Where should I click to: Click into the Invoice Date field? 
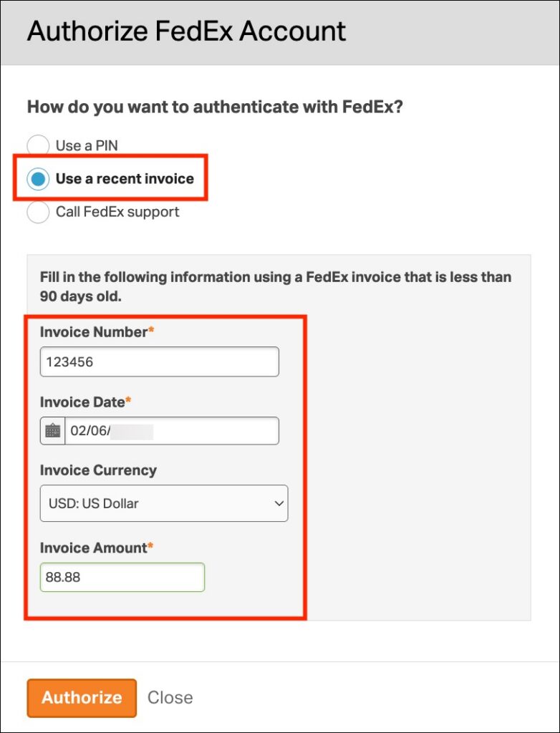click(172, 430)
